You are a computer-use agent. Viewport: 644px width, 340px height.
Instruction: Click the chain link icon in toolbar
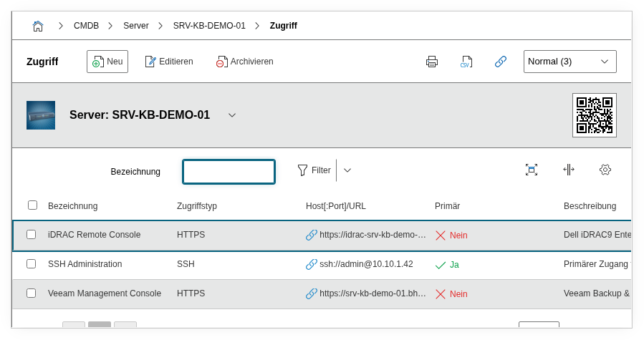click(x=501, y=62)
